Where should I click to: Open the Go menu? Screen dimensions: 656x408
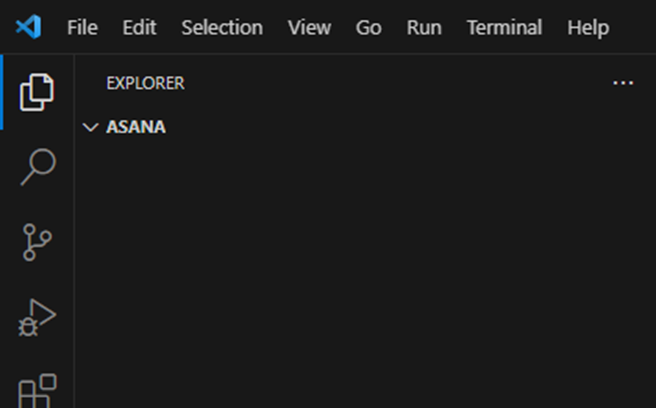coord(368,27)
